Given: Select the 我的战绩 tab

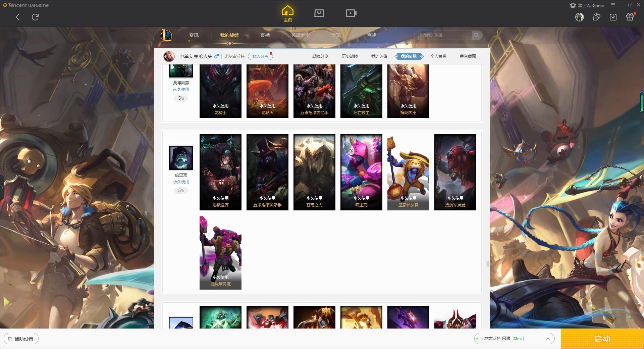Looking at the screenshot, I should click(x=229, y=35).
